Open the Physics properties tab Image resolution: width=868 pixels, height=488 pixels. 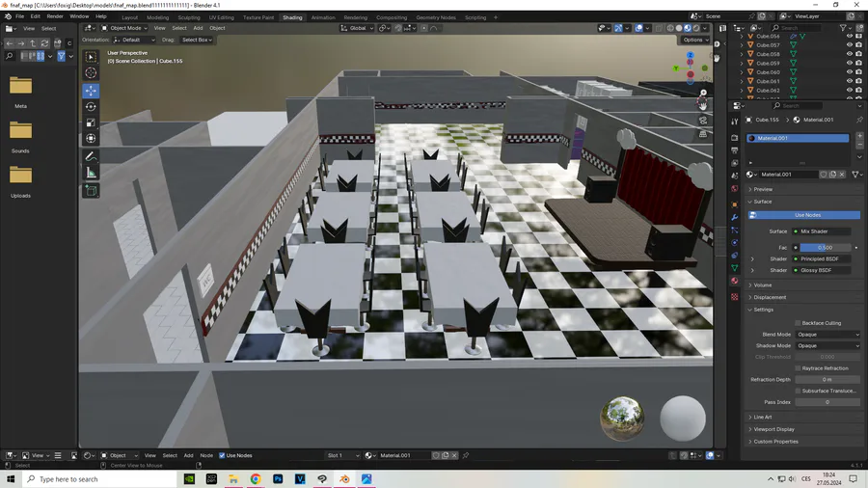tap(735, 243)
